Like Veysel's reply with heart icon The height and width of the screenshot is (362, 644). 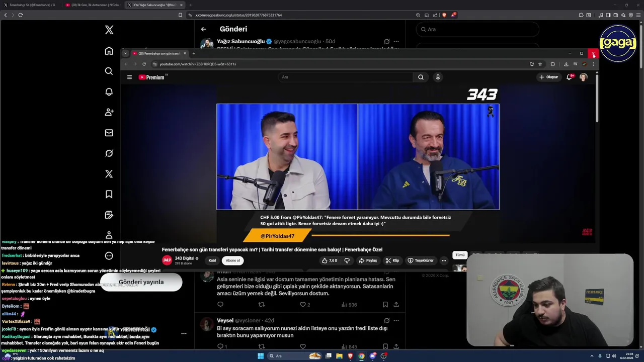point(302,346)
